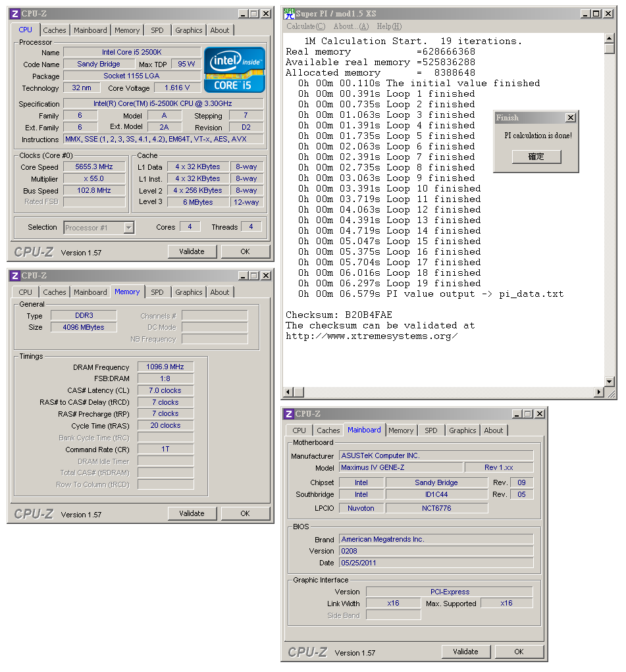The image size is (626, 672).
Task: Select Graphics tab in the Mainboard CPU-Z window
Action: (463, 430)
